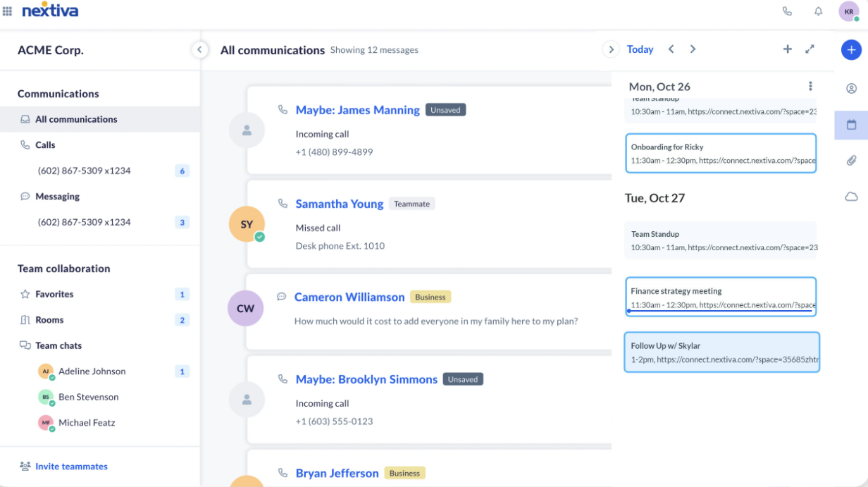Expand calendar panel to full view
This screenshot has width=868, height=487.
pyautogui.click(x=810, y=49)
